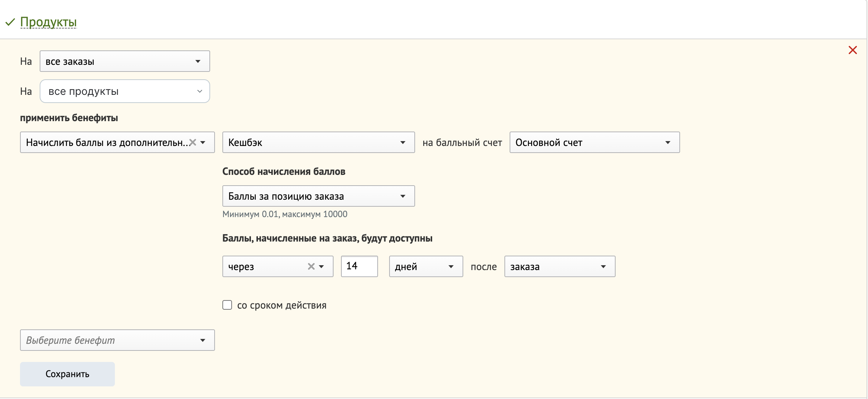
Task: Click the arrow on «Основной счет» dropdown
Action: pyautogui.click(x=668, y=142)
